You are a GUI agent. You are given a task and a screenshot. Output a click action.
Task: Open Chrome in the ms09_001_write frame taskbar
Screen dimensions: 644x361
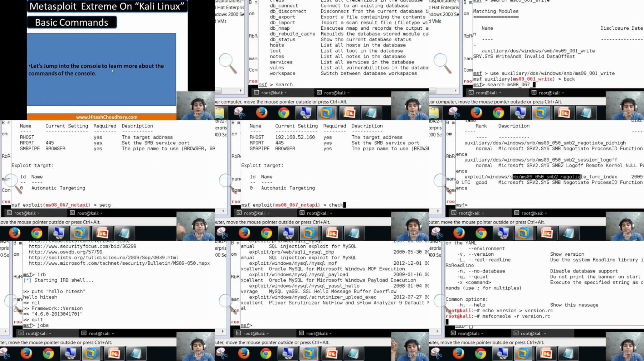coord(498,113)
